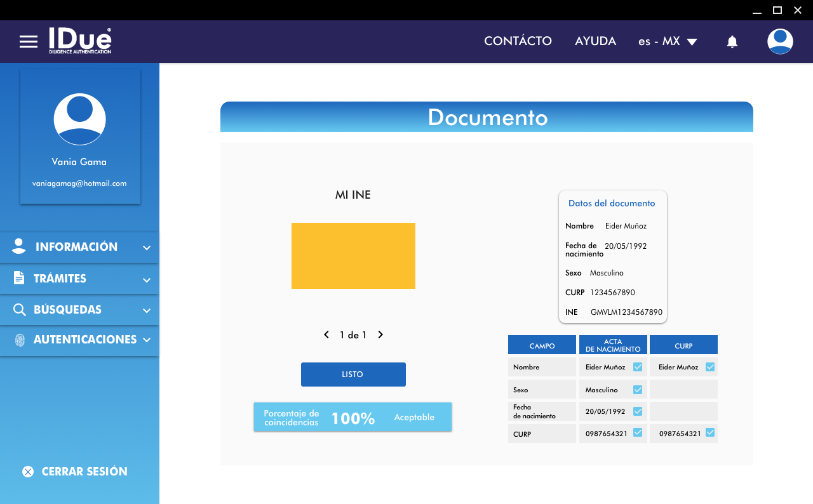Click the notification bell icon
Screen dimensions: 813x504
pos(732,42)
